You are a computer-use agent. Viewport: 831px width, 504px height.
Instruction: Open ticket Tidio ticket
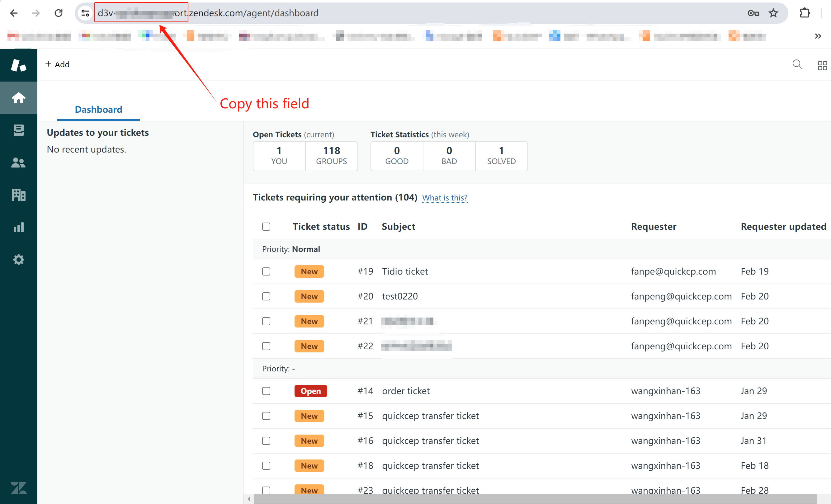point(405,271)
